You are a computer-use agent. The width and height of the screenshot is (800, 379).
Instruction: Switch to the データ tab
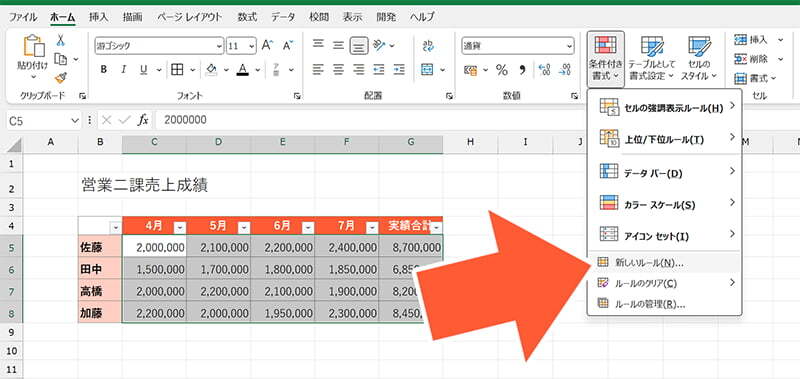(x=283, y=17)
